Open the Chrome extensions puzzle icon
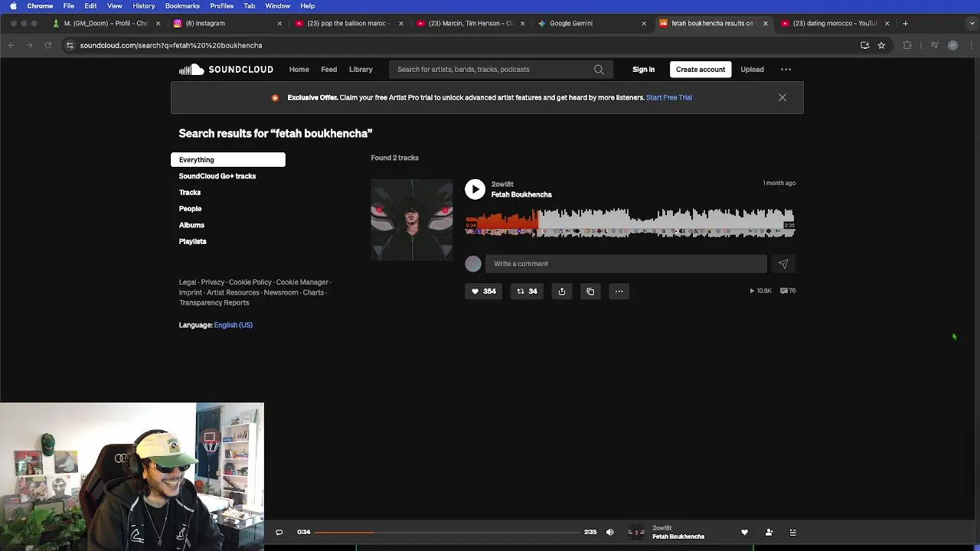The height and width of the screenshot is (551, 980). pos(907,45)
